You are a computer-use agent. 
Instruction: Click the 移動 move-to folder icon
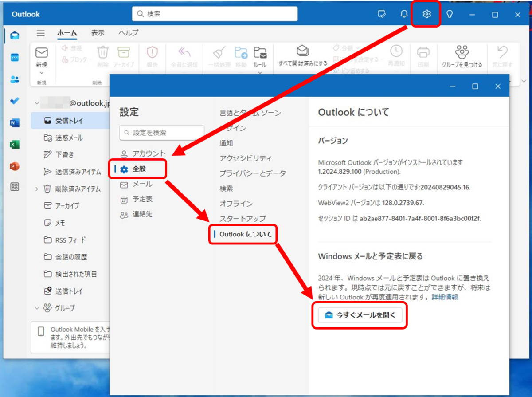[x=241, y=52]
